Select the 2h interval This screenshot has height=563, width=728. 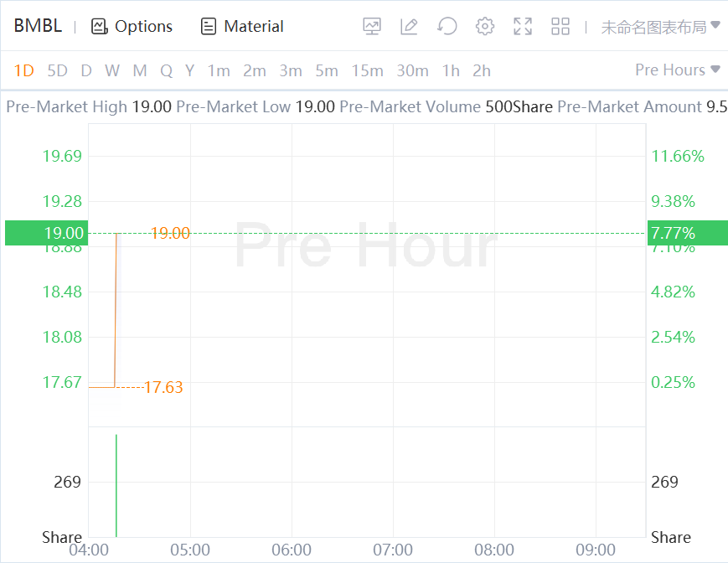coord(482,70)
